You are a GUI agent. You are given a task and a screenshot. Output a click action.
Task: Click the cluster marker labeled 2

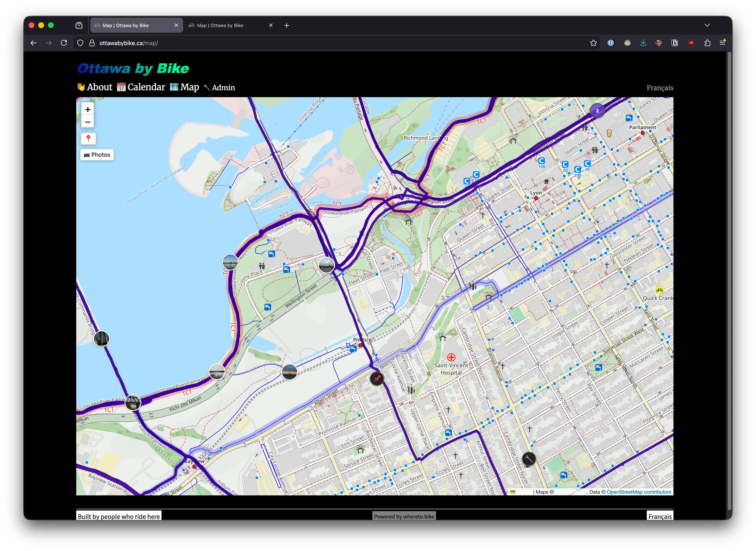pos(597,110)
